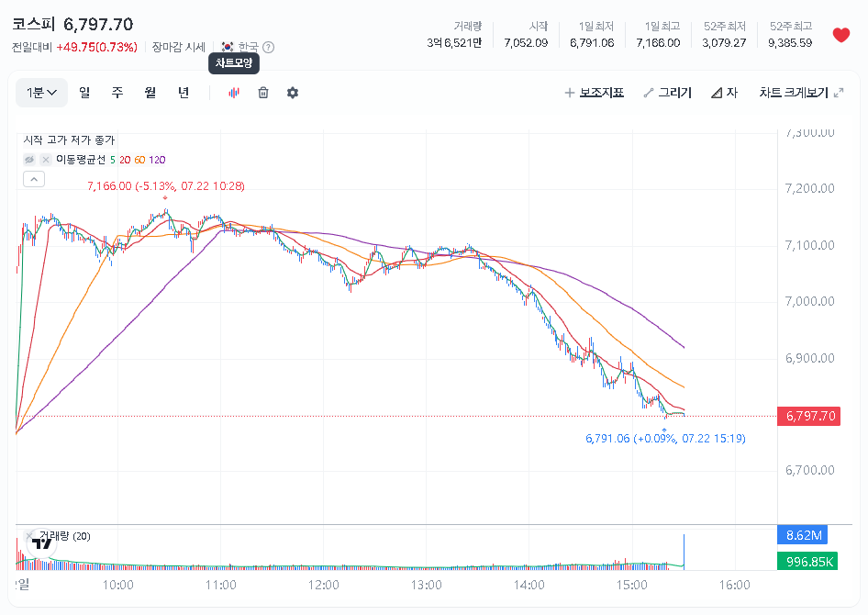
Task: Open chart settings gear icon
Action: pos(293,93)
